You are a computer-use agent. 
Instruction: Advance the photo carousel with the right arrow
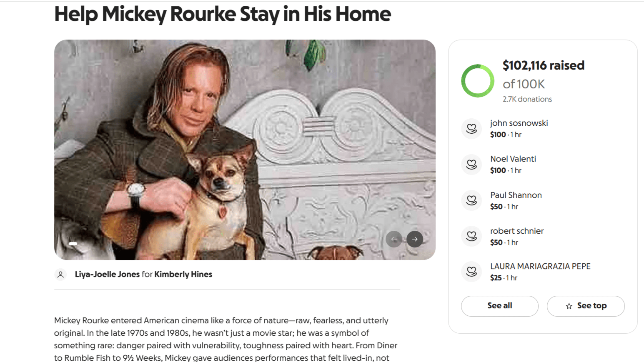pyautogui.click(x=415, y=239)
